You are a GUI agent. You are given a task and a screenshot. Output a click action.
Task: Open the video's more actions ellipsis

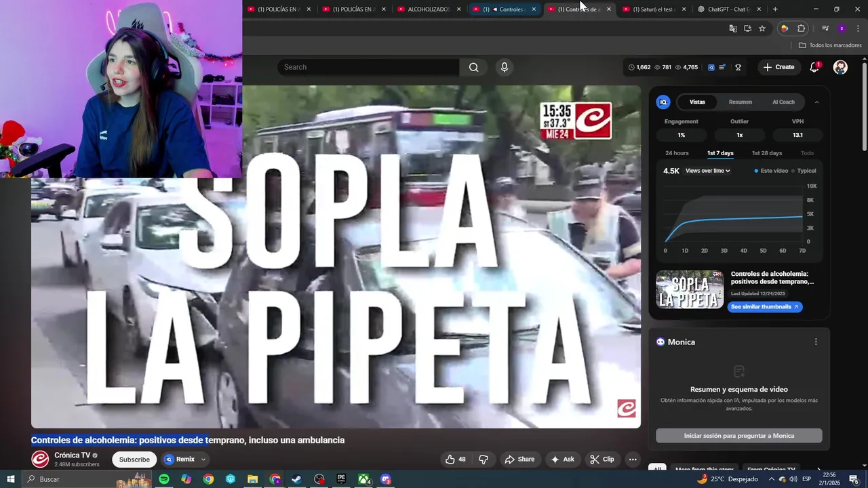click(x=633, y=459)
